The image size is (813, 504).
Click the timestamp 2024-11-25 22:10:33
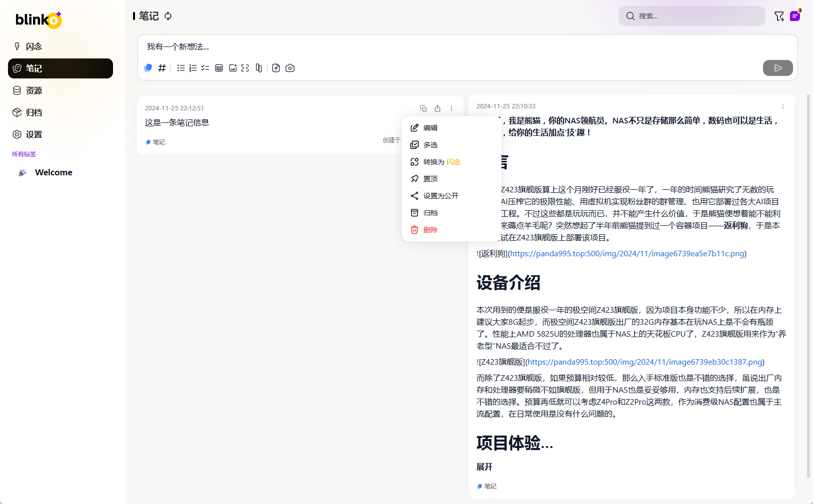pyautogui.click(x=506, y=106)
